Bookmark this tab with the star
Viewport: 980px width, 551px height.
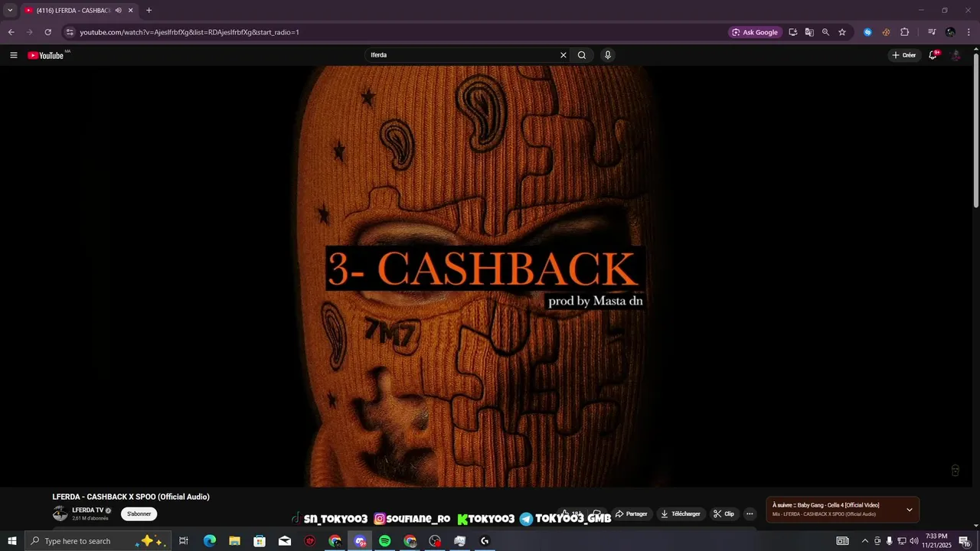pos(842,32)
